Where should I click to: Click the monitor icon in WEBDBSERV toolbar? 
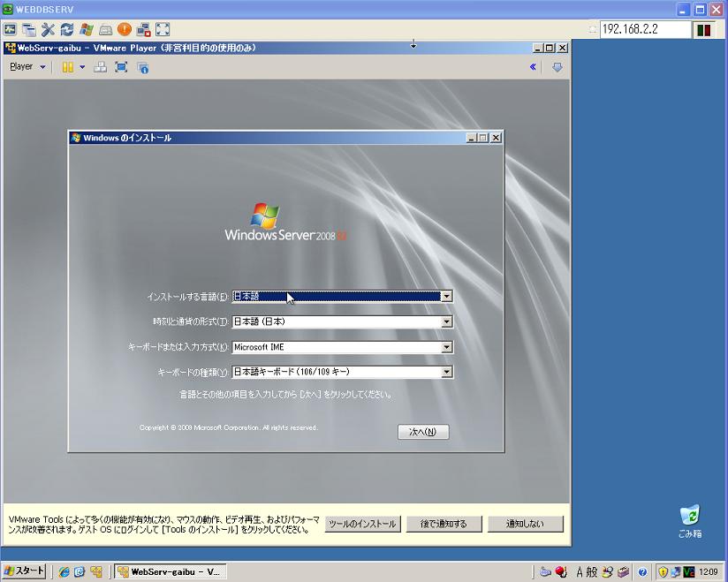(x=10, y=30)
